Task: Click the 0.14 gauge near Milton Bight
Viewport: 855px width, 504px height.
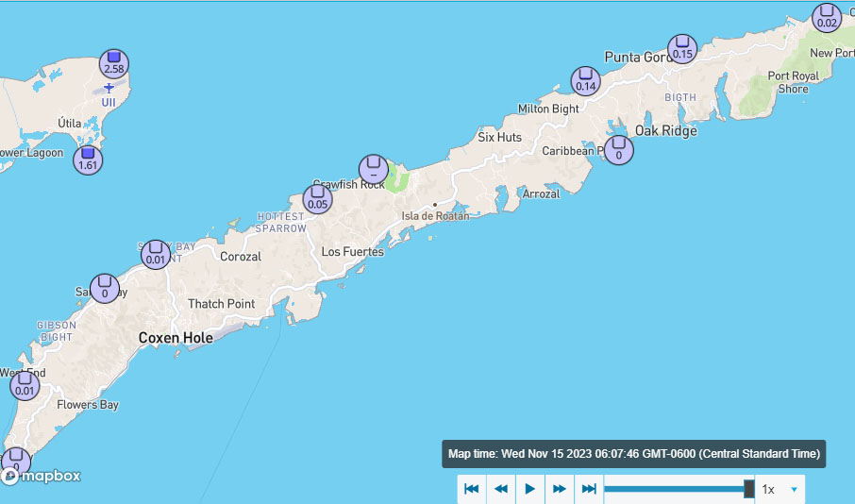Action: point(586,81)
